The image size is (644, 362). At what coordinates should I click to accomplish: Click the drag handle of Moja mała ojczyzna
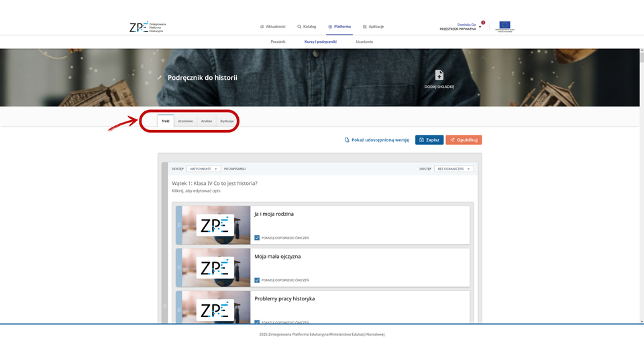(178, 267)
